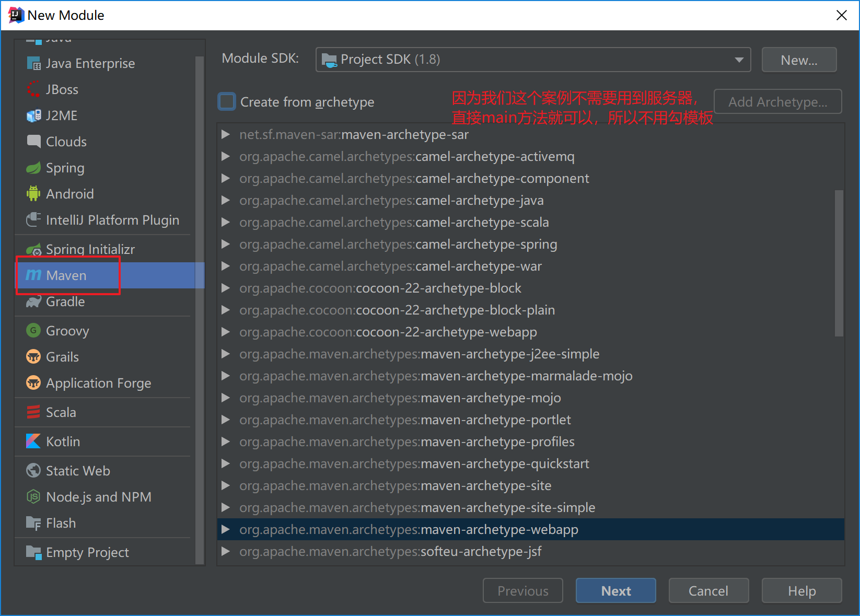The width and height of the screenshot is (860, 616).
Task: Click the Previous button
Action: 523,590
